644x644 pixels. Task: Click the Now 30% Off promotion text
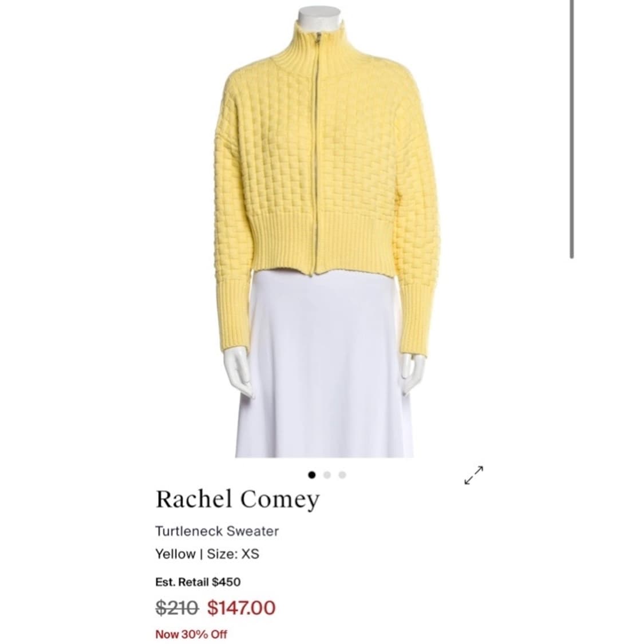(191, 634)
